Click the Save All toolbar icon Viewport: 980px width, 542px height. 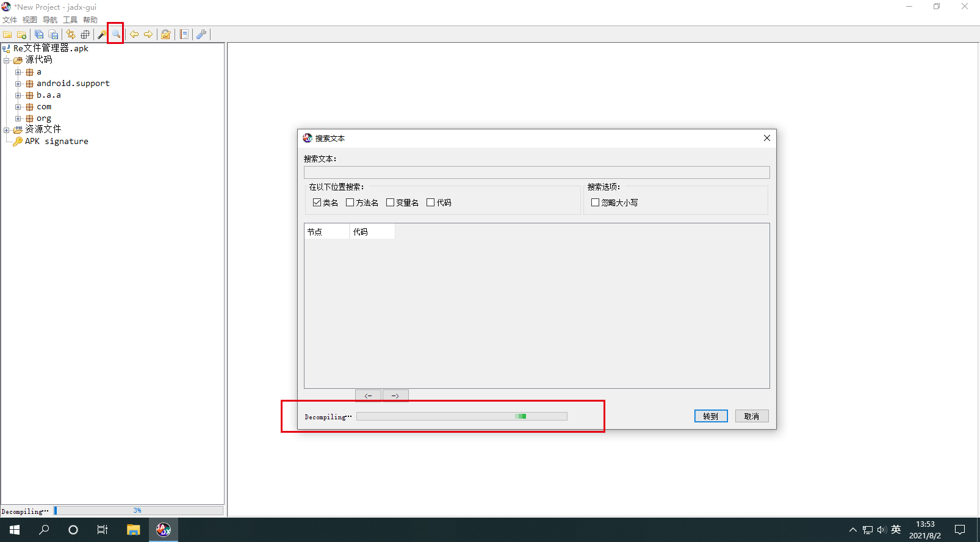[39, 34]
